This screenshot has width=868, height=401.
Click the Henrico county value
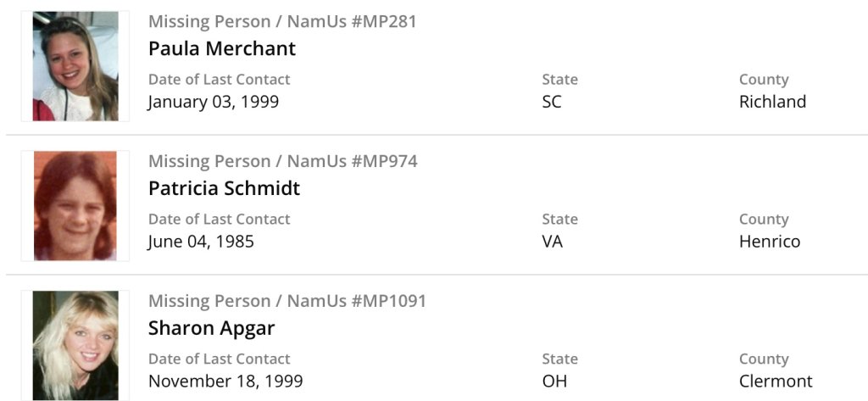[x=770, y=242]
